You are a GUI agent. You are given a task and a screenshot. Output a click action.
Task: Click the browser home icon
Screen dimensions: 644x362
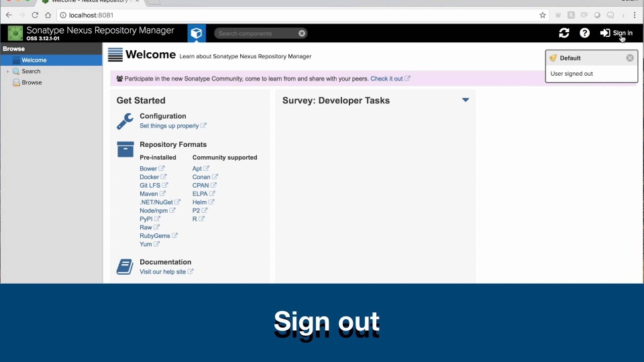point(48,15)
